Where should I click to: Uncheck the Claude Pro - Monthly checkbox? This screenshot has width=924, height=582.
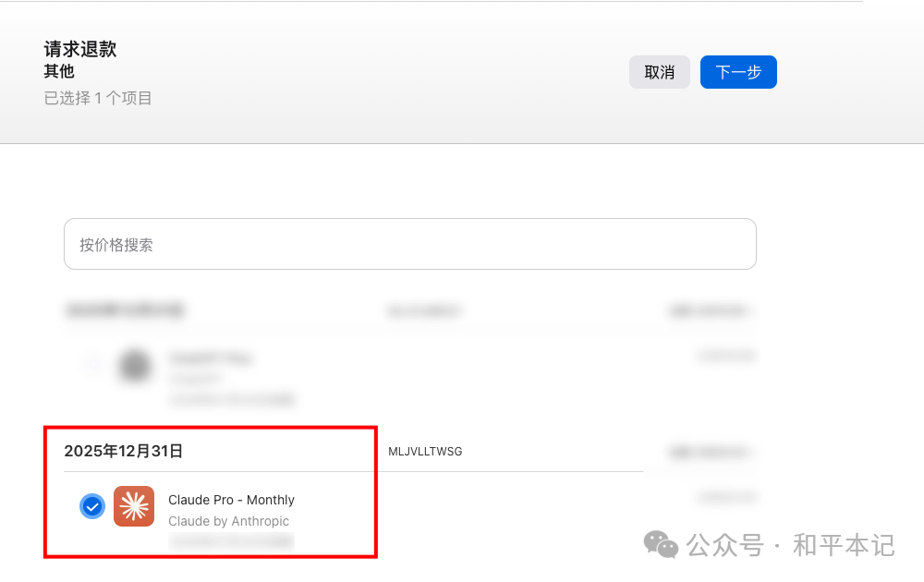point(92,506)
